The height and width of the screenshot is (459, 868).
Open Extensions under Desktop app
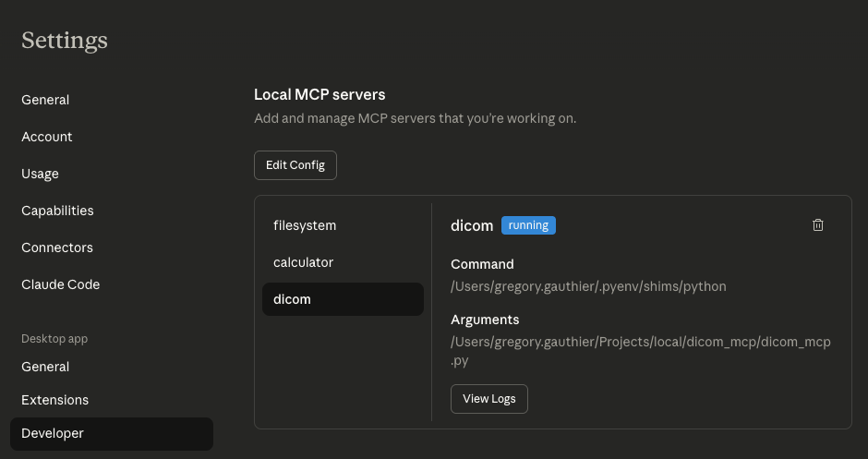coord(54,400)
